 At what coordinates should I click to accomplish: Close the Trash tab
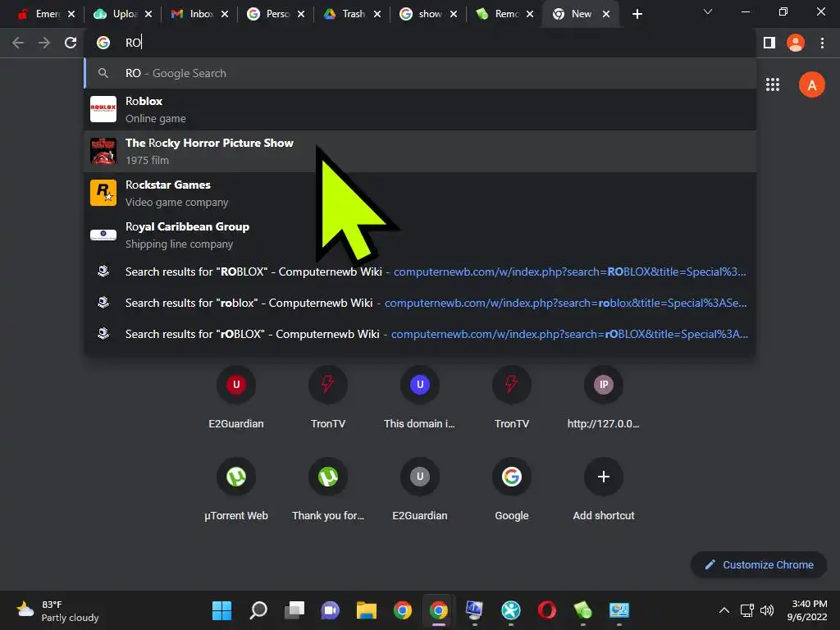[x=377, y=14]
